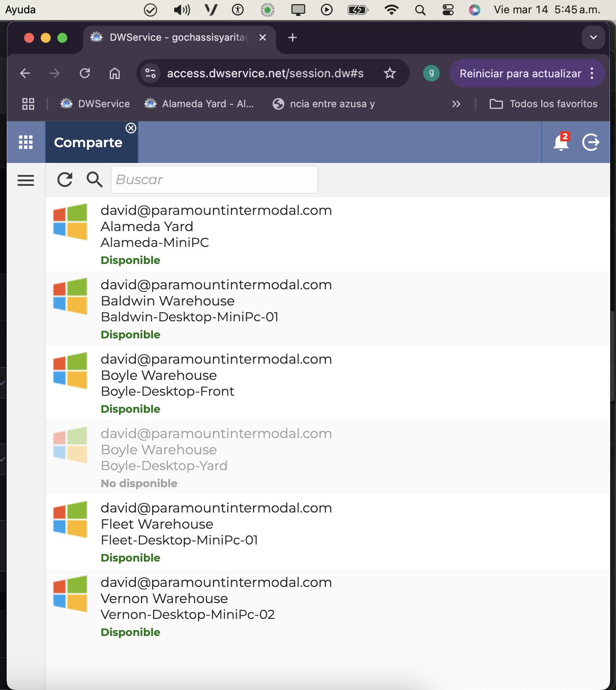Click the date and time in menu bar
Viewport: 616px width, 690px height.
click(547, 10)
